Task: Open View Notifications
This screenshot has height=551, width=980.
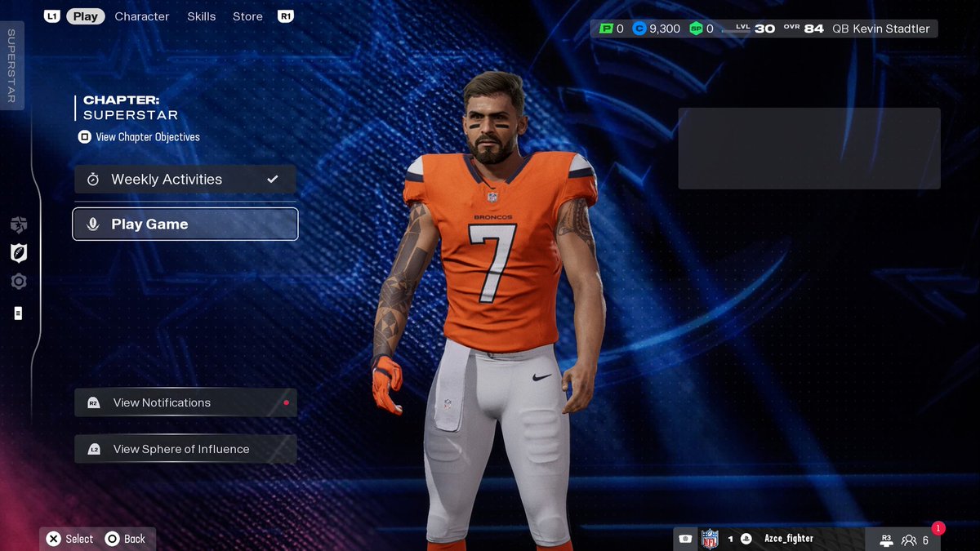Action: coord(185,402)
